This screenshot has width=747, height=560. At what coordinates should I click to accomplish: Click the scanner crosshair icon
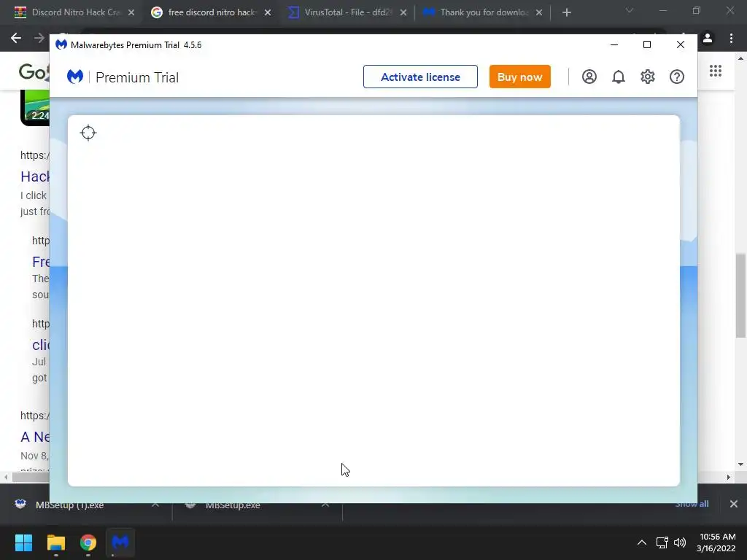click(88, 133)
